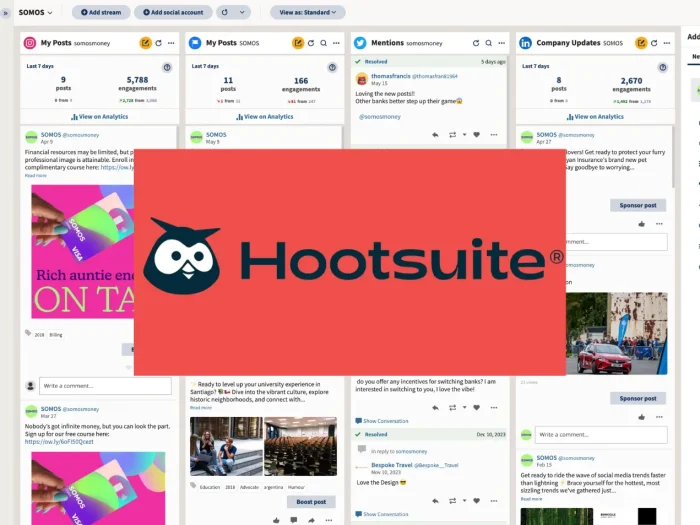Open refresh interval dropdown arrow in toolbar
This screenshot has height=525, width=700.
tap(242, 12)
